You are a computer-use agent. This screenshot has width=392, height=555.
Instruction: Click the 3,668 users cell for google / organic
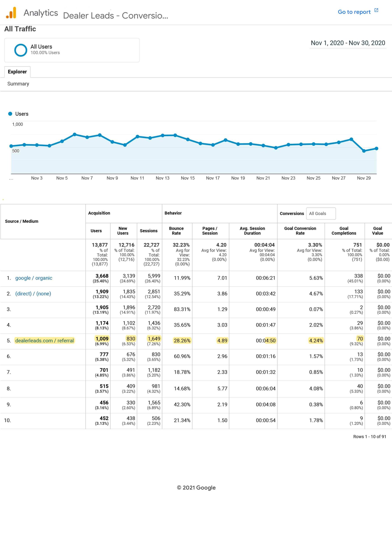tap(102, 276)
